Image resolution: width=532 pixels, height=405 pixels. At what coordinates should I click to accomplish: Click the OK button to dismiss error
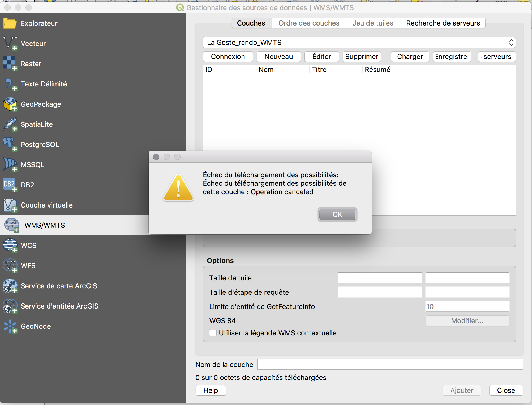[x=337, y=214]
